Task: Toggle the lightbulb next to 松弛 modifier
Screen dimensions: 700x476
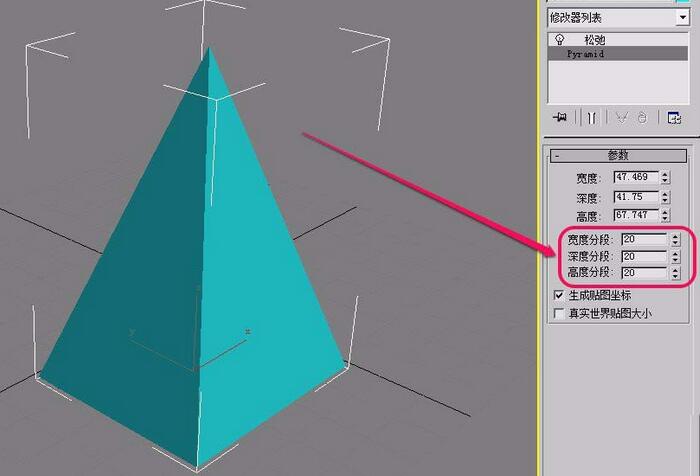Action: (x=560, y=39)
